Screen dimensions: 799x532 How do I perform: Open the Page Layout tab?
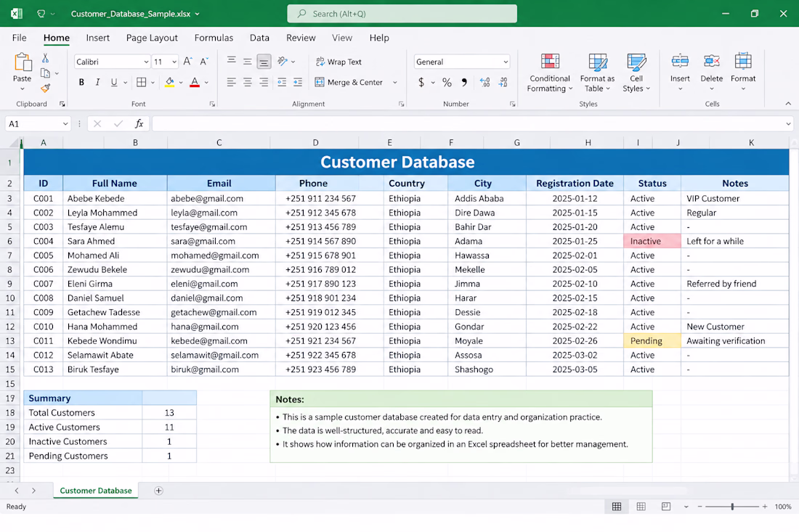pyautogui.click(x=152, y=38)
